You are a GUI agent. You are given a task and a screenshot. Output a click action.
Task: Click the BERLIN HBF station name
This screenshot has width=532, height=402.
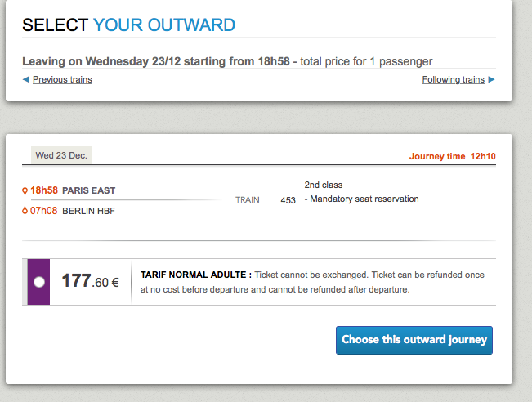tap(89, 211)
